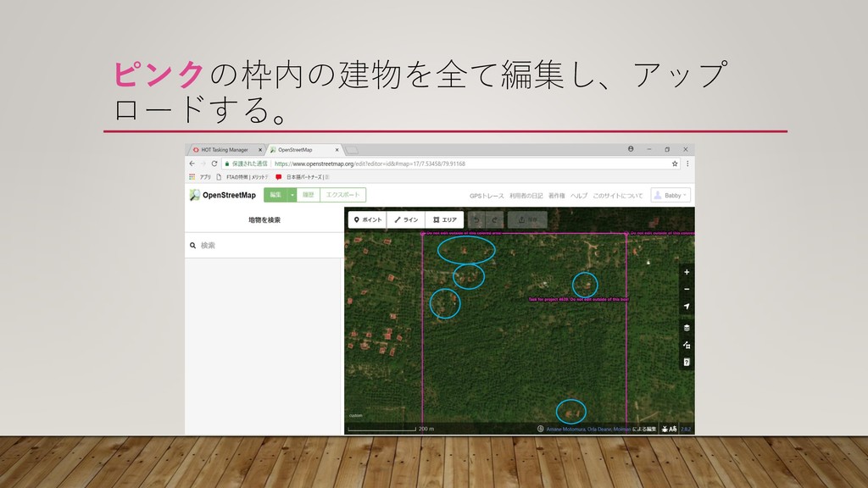Select the ライン (Line) tool

point(406,219)
